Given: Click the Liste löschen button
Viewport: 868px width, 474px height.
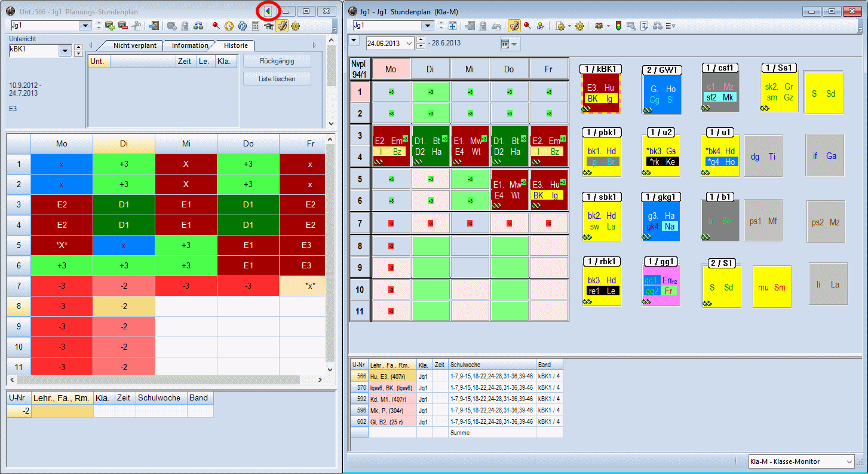Looking at the screenshot, I should [277, 79].
